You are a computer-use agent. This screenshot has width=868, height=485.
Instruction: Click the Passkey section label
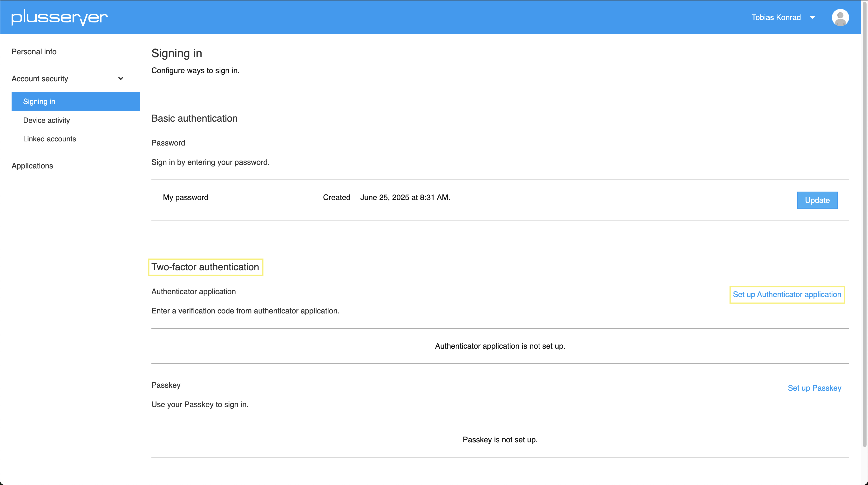[166, 385]
